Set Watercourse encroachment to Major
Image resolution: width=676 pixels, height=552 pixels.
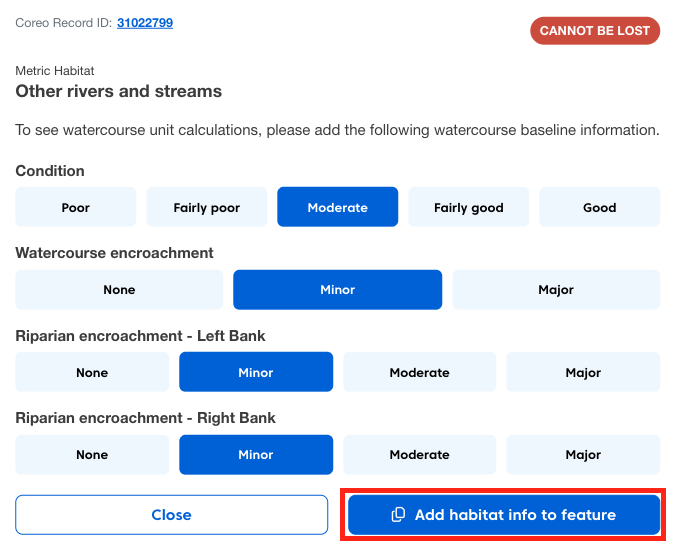[556, 290]
